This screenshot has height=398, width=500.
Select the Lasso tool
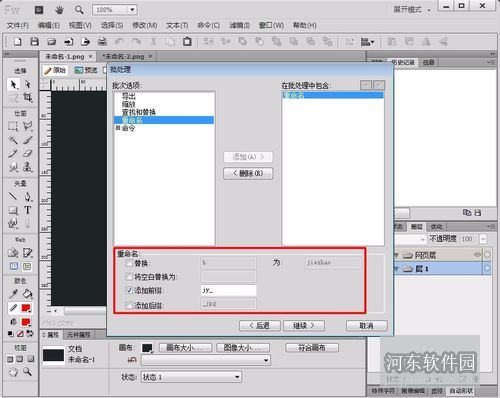click(x=28, y=126)
